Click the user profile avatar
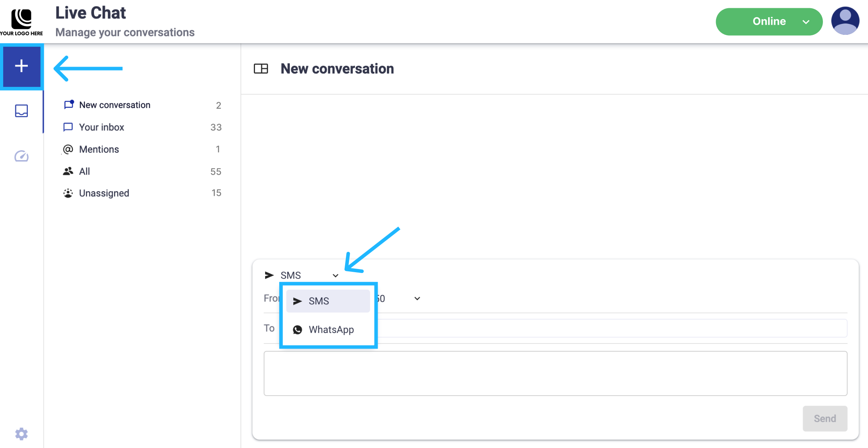The image size is (868, 448). coord(845,21)
